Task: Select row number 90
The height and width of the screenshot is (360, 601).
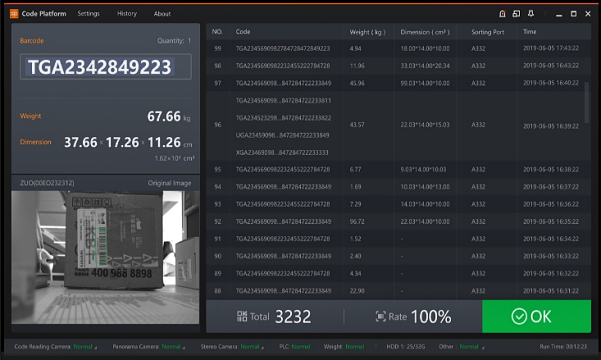Action: click(x=217, y=256)
